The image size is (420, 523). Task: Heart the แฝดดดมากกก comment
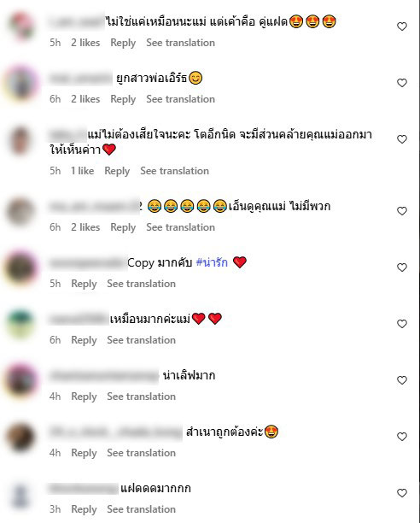[402, 492]
